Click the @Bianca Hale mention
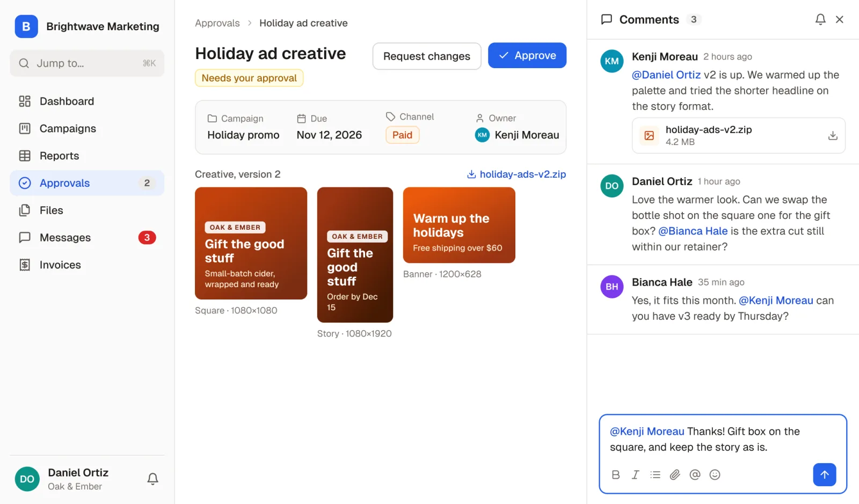The height and width of the screenshot is (504, 859). tap(693, 231)
